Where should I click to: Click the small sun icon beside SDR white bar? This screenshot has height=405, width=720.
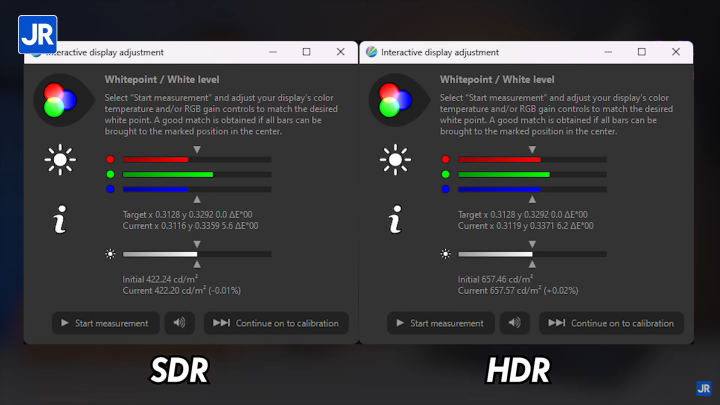coord(110,254)
